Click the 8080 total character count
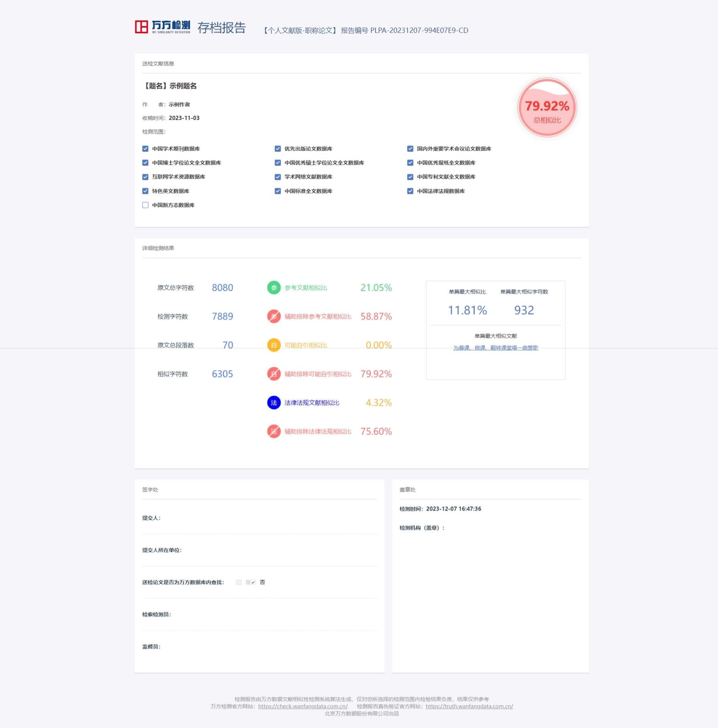Image resolution: width=718 pixels, height=728 pixels. pos(222,288)
